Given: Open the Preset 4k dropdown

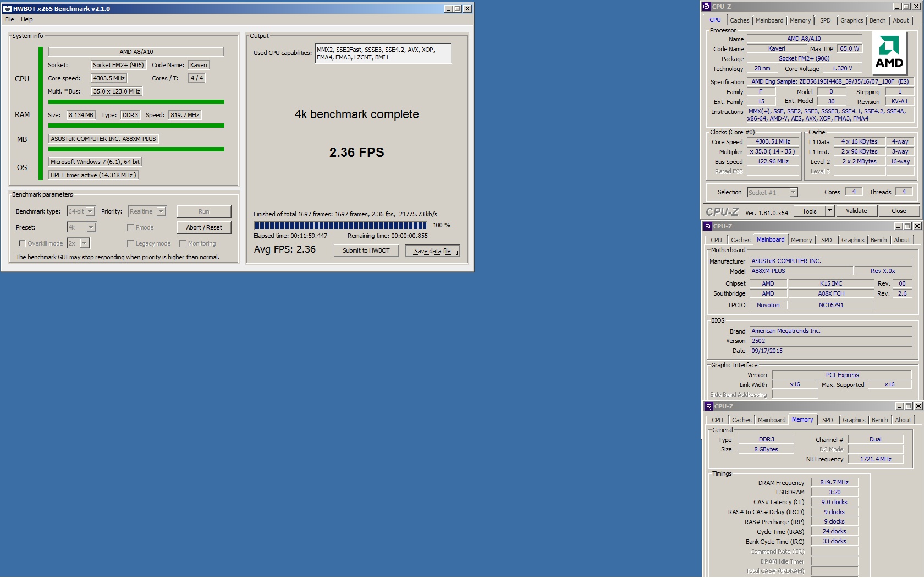Looking at the screenshot, I should 91,227.
